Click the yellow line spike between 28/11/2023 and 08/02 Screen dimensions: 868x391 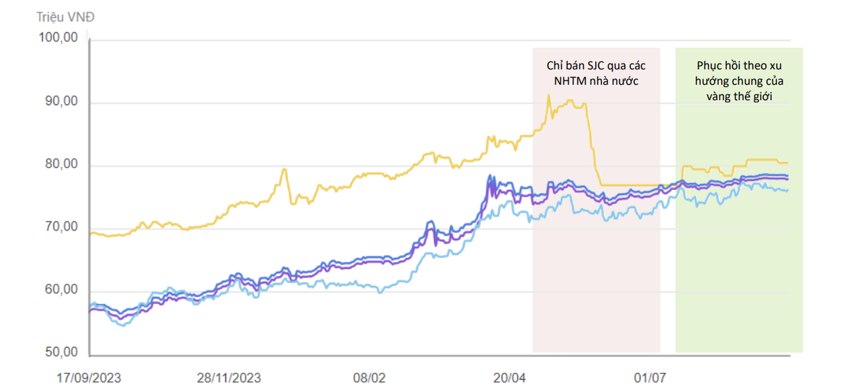tap(284, 170)
